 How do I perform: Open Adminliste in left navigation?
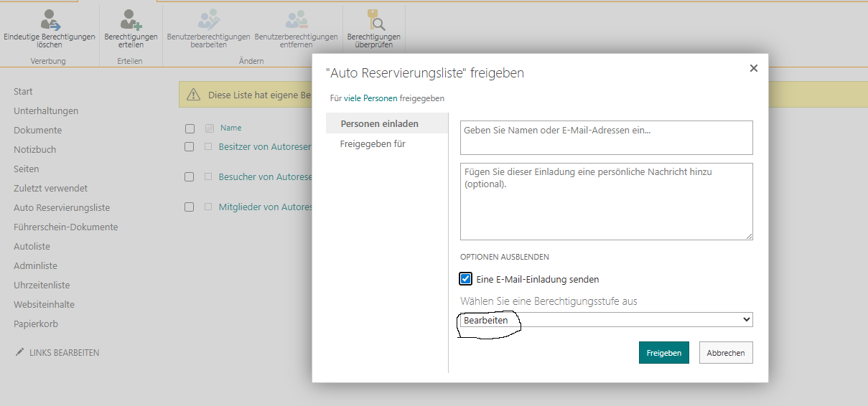coord(35,265)
